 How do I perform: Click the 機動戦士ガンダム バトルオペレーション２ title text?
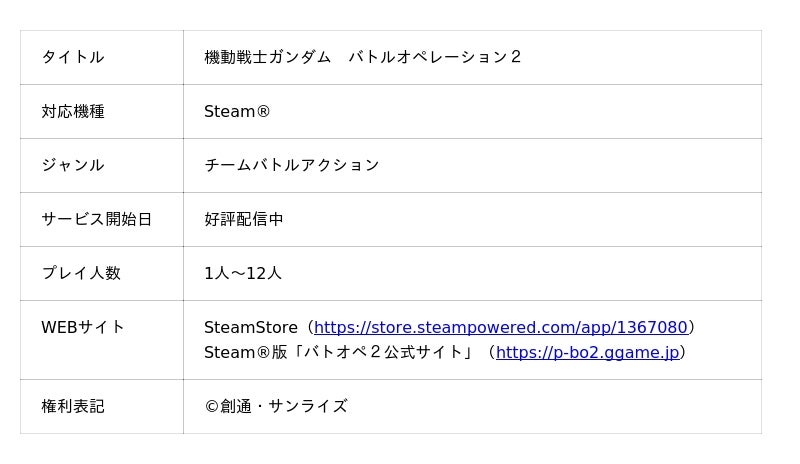tap(363, 57)
